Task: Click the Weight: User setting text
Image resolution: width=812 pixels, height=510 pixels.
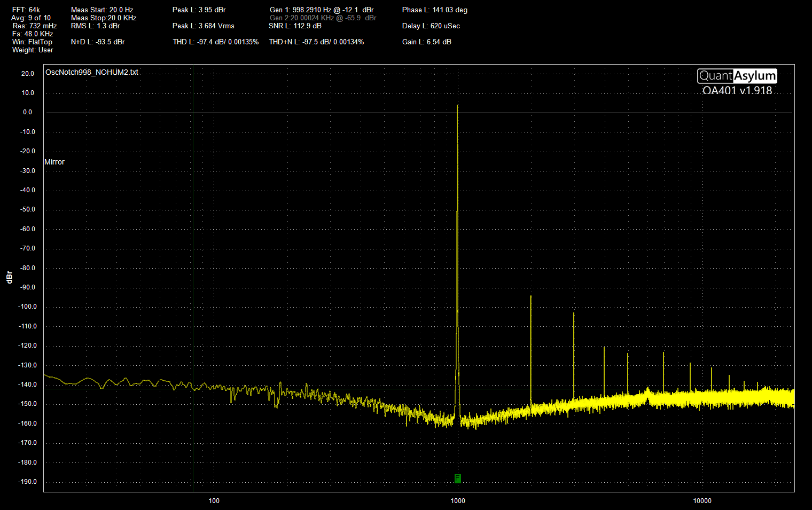Action: (33, 50)
